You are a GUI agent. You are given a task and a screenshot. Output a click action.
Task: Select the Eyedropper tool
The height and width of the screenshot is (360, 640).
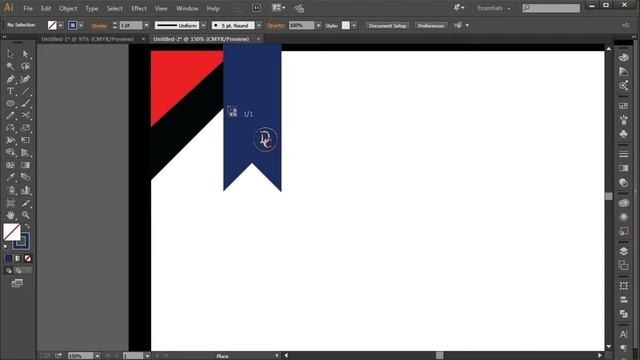click(11, 177)
